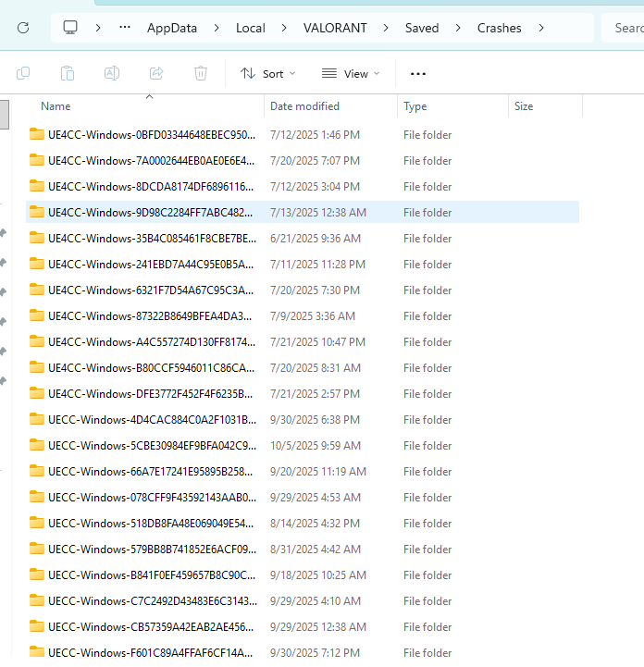Navigate to Local breadcrumb
Image resolution: width=644 pixels, height=667 pixels.
(x=251, y=28)
